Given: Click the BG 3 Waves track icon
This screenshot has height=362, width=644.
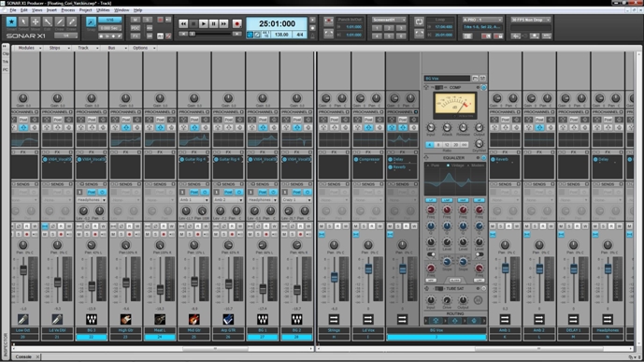Looking at the screenshot, I should click(92, 319).
